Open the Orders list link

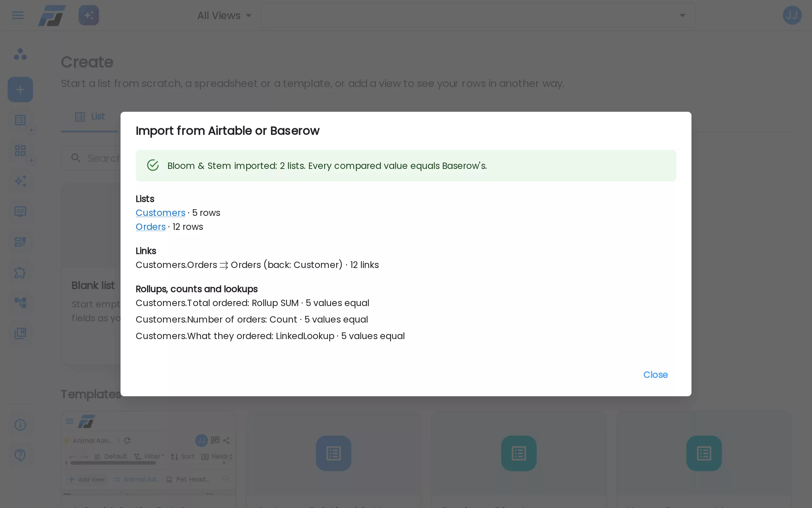(x=151, y=227)
